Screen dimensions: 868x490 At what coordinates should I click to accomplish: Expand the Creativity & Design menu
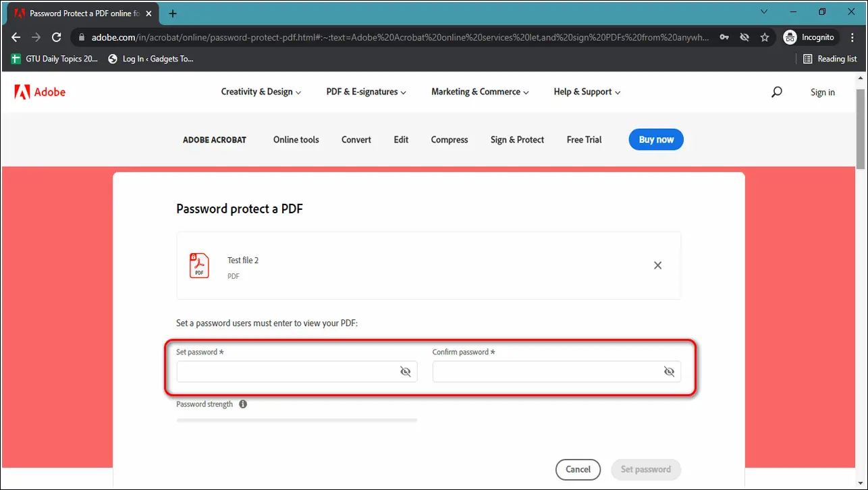tap(261, 92)
